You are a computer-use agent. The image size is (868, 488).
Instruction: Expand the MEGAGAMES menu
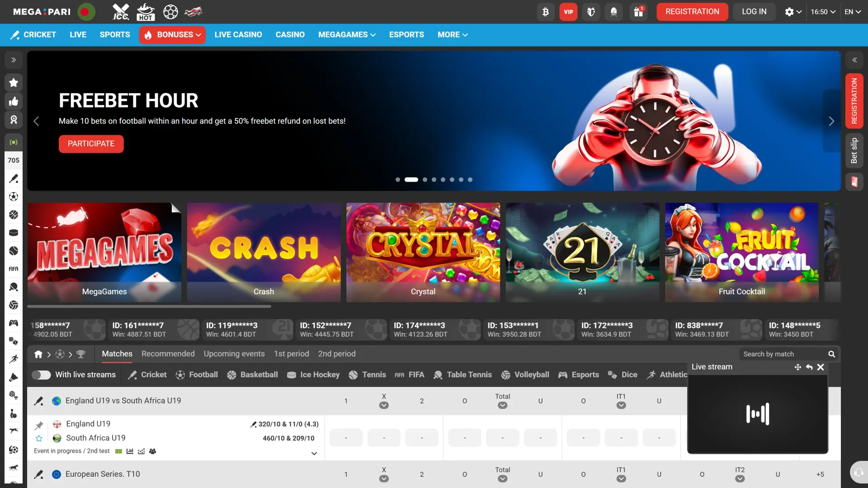click(x=347, y=35)
